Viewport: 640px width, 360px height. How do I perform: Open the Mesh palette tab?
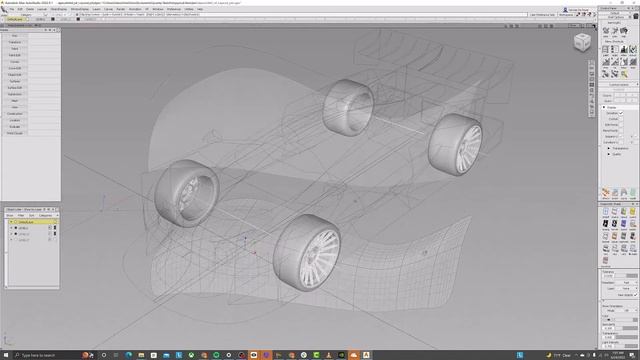pyautogui.click(x=15, y=101)
